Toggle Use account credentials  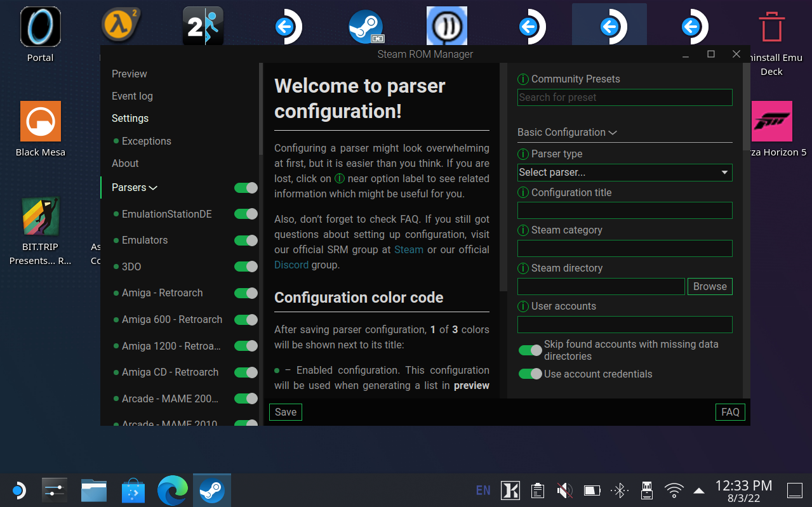coord(530,374)
